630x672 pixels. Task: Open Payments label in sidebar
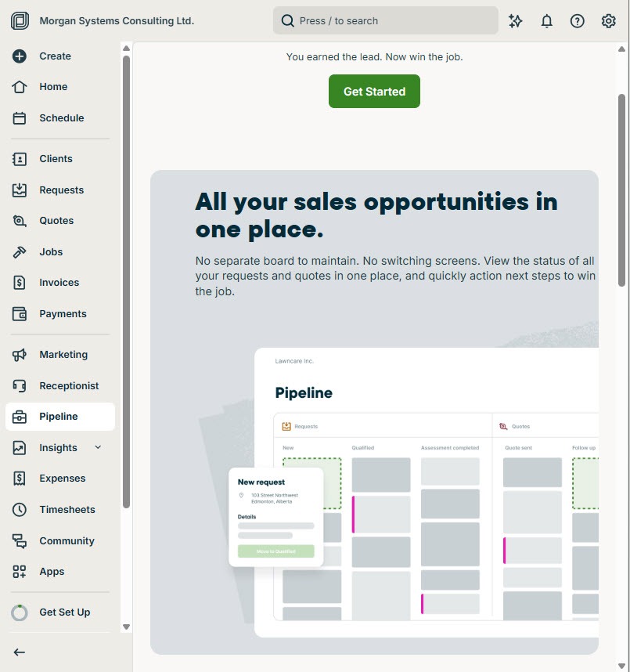pos(63,314)
